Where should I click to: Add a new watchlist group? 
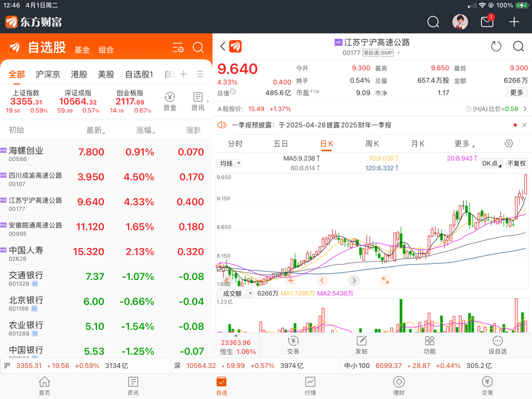tap(183, 74)
